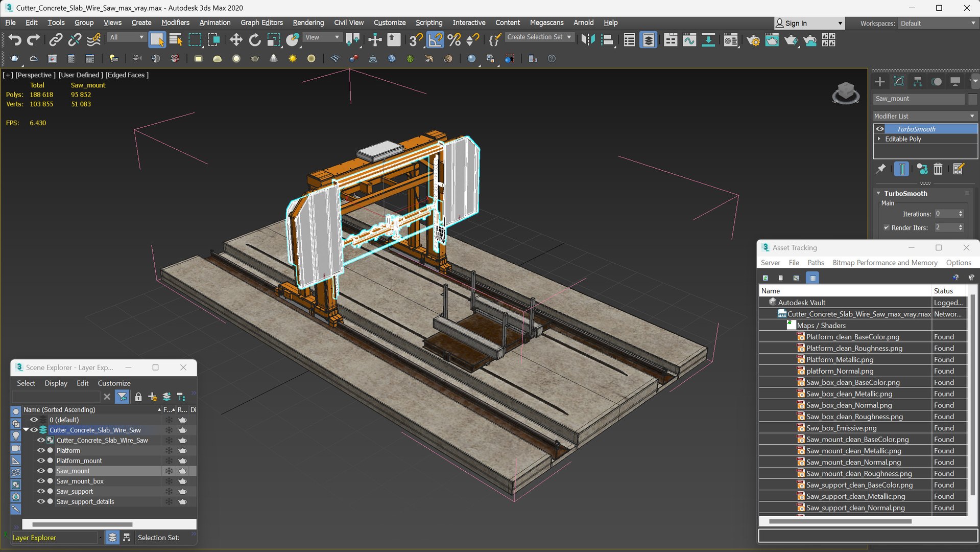Toggle Angle Snap in toolbar
980x552 pixels.
(x=435, y=40)
